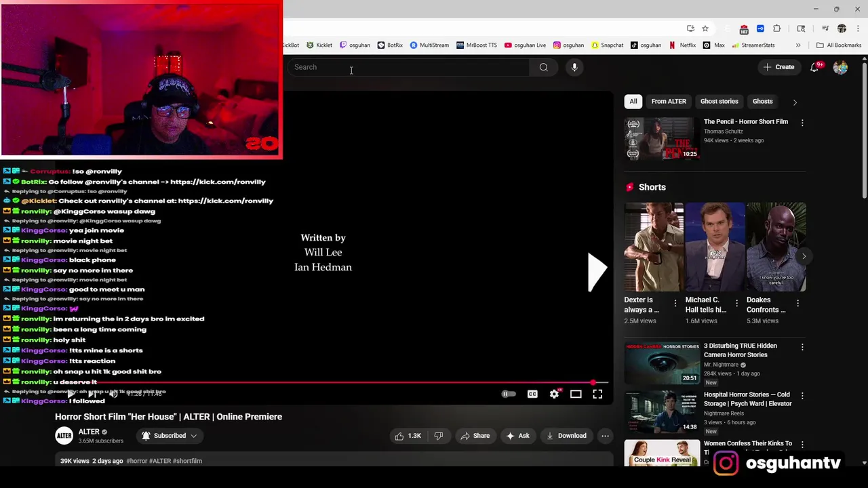868x488 pixels.
Task: Open the Hidden Camera Horror Stories thumbnail
Action: (662, 363)
